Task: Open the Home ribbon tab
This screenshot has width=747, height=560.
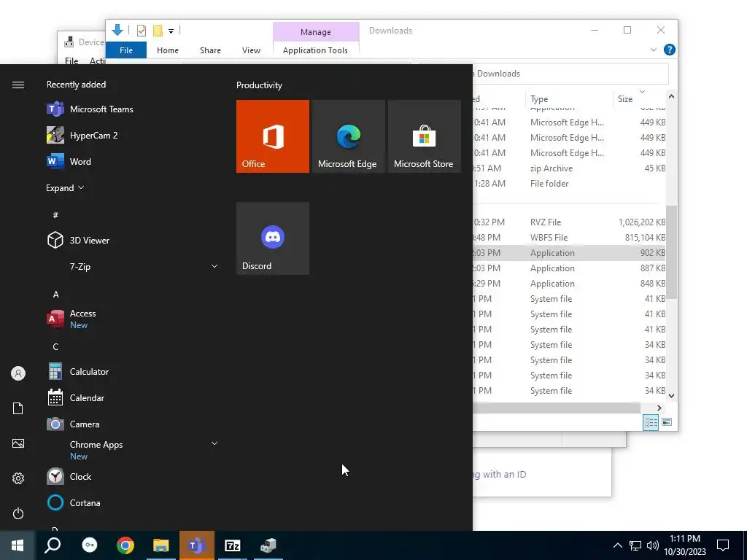Action: pos(168,50)
